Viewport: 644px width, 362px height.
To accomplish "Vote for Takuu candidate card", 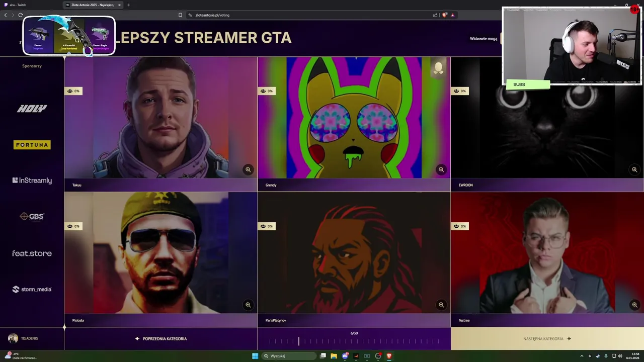I will point(161,124).
